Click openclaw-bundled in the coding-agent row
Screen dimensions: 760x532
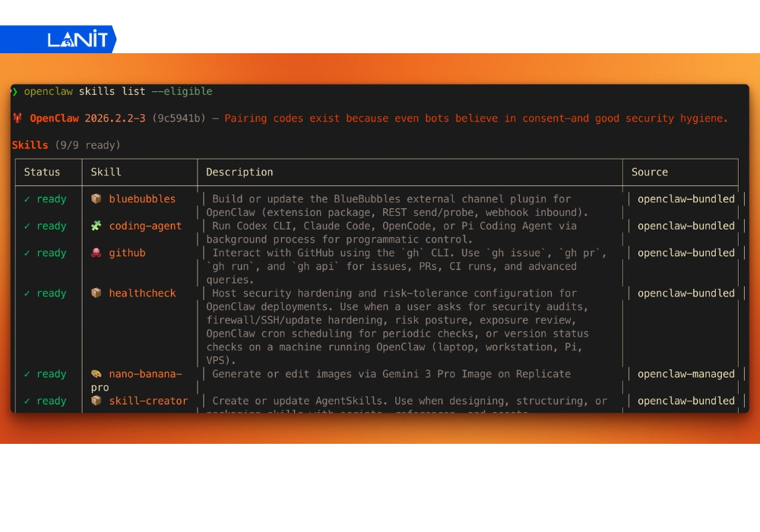(x=686, y=226)
